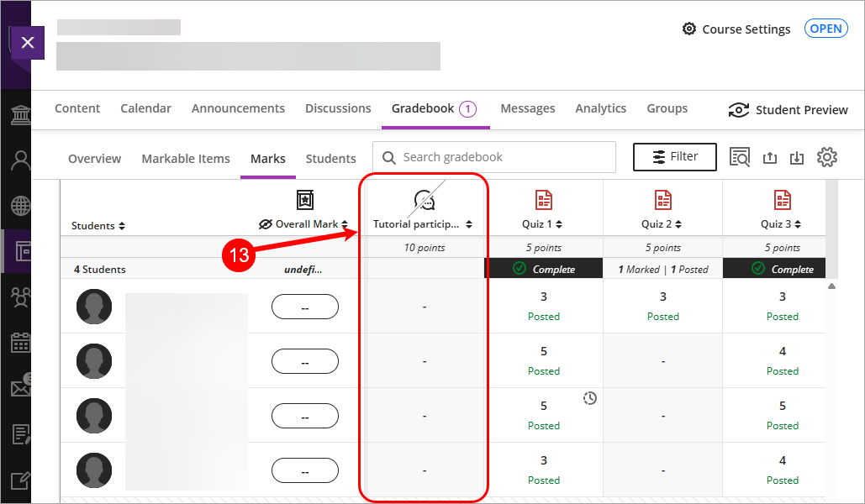Open the Students view
865x504 pixels.
(x=331, y=159)
